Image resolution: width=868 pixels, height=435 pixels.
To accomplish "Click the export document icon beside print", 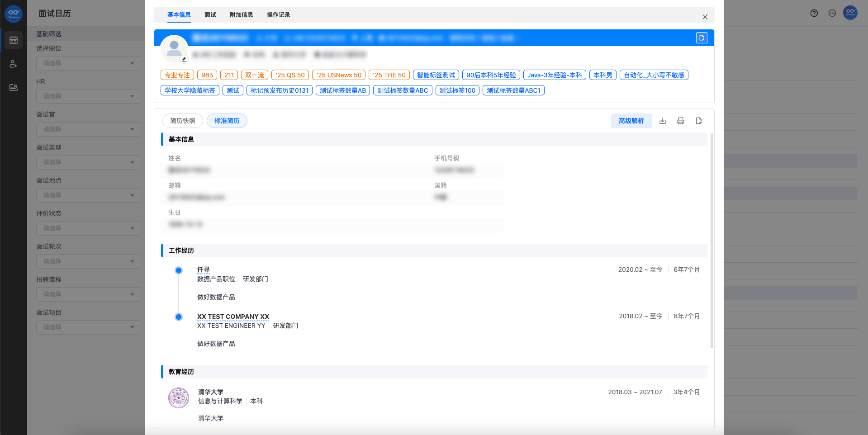I will [698, 121].
